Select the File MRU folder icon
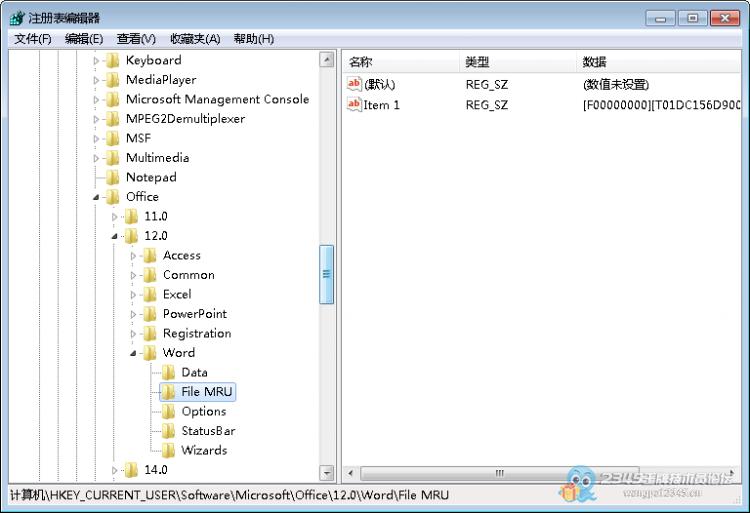Image resolution: width=750 pixels, height=513 pixels. [x=168, y=392]
